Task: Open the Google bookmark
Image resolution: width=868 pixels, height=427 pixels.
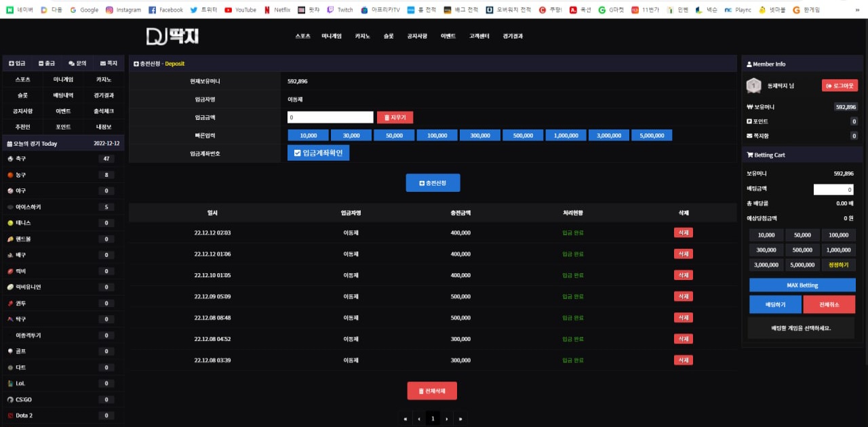Action: [x=83, y=10]
